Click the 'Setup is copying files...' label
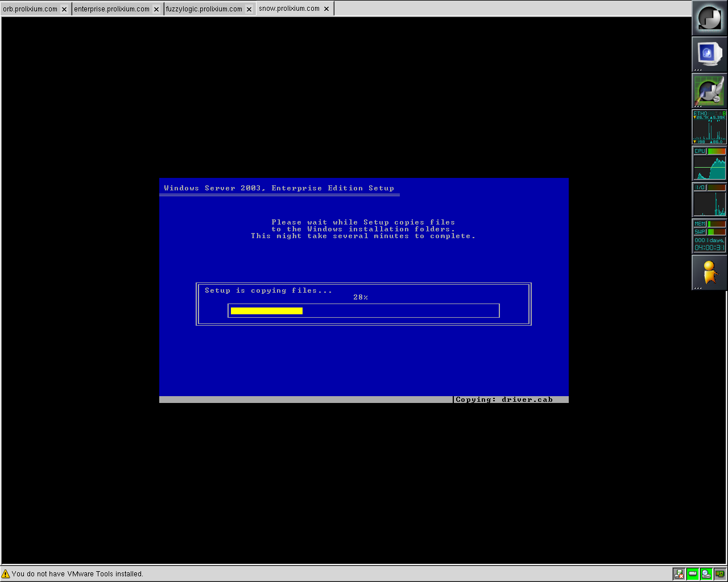The image size is (728, 582). pyautogui.click(x=268, y=290)
